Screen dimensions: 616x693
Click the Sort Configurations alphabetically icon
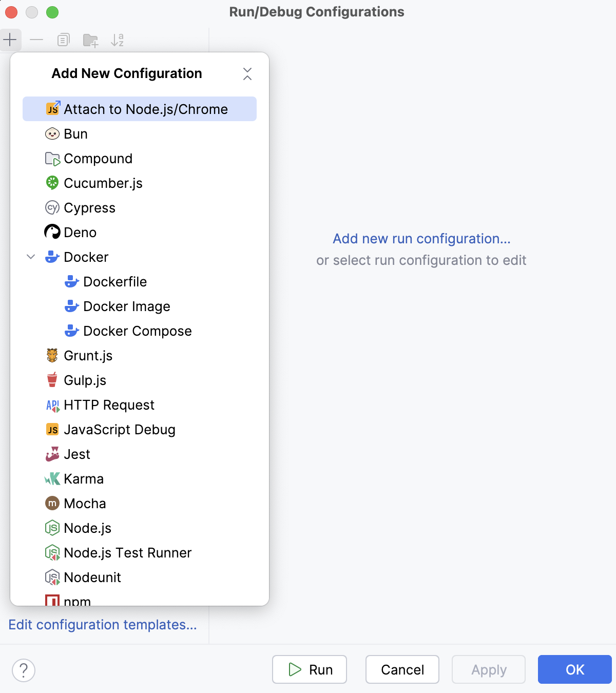[x=118, y=40]
